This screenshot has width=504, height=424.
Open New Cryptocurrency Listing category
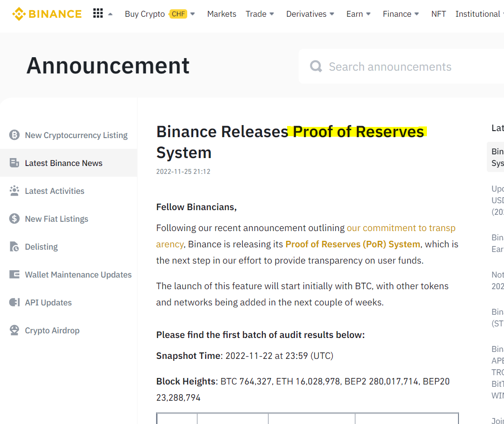tap(76, 135)
